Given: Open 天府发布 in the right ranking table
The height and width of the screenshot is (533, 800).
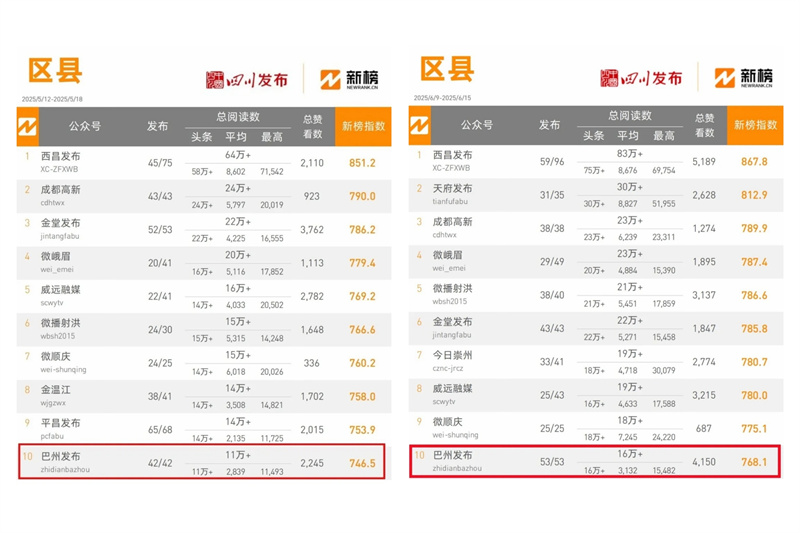Looking at the screenshot, I should tap(454, 189).
